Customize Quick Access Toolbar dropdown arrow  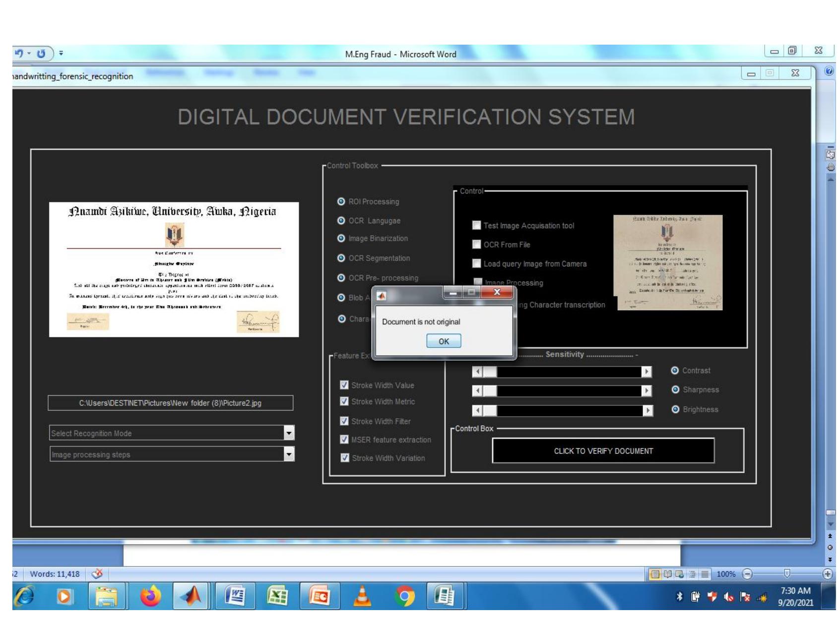pyautogui.click(x=61, y=53)
